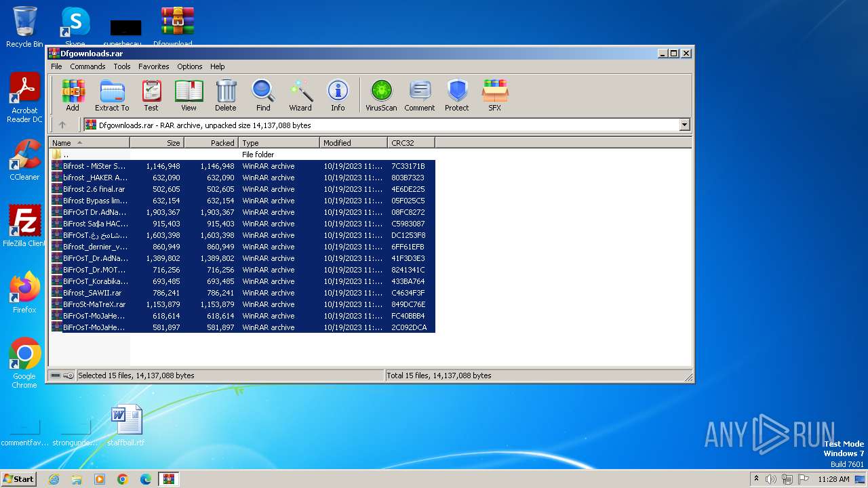Open the Options menu
Screen dimensions: 868x488
(190, 66)
